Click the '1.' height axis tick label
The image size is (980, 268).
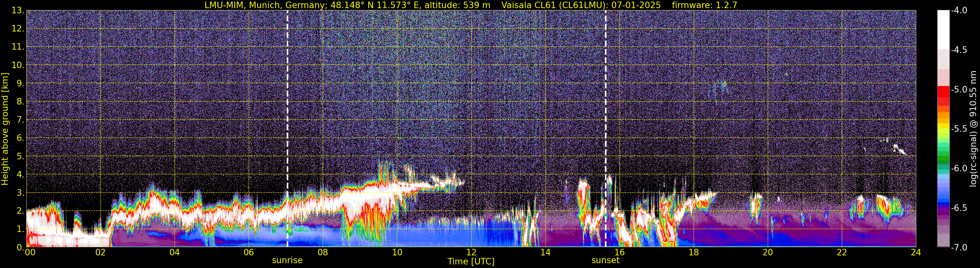tap(20, 229)
